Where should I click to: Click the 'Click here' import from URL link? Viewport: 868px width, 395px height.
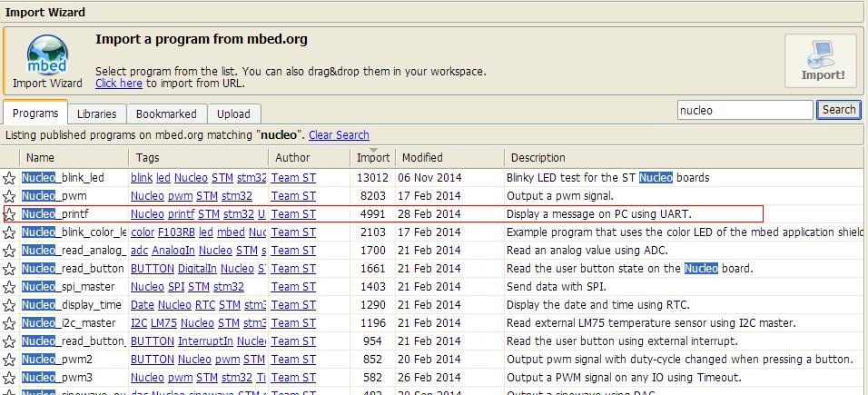(x=118, y=84)
